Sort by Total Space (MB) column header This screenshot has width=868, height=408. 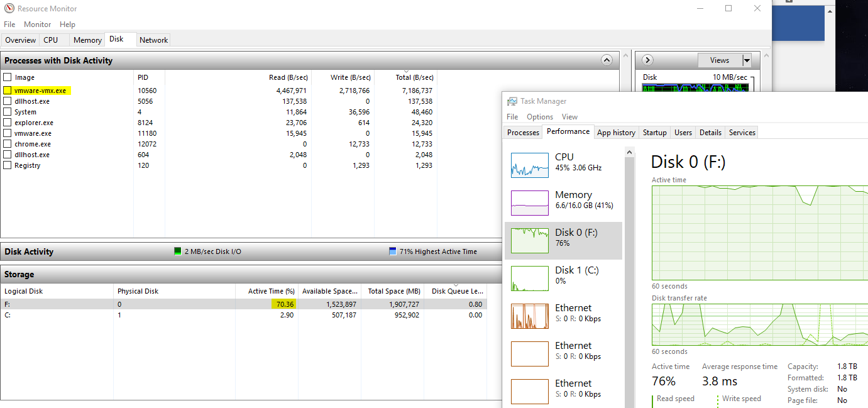click(393, 291)
